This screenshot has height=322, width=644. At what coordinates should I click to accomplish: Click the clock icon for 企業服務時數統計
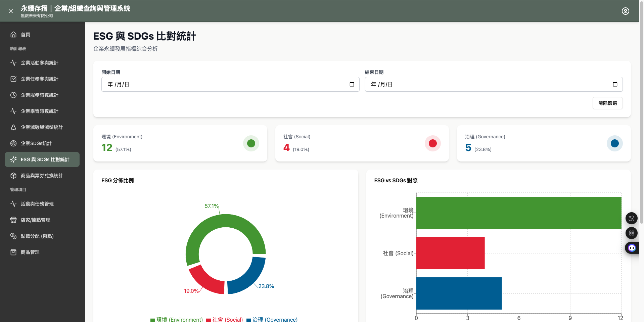pyautogui.click(x=13, y=95)
